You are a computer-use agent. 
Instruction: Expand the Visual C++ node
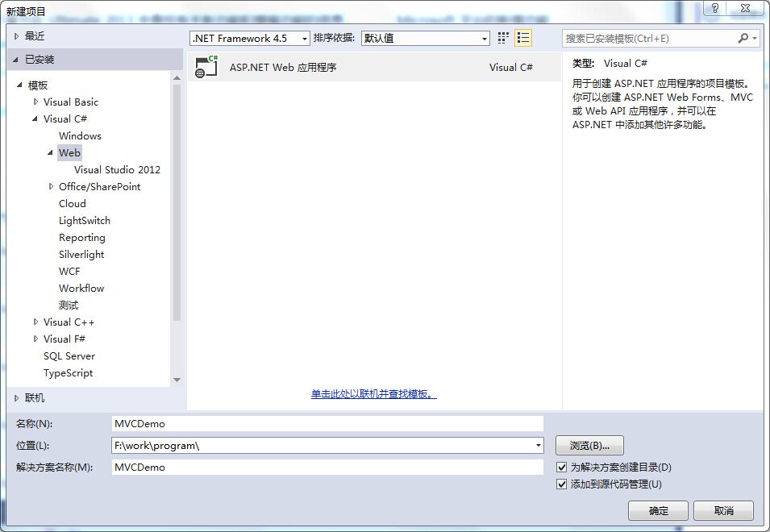pos(35,322)
